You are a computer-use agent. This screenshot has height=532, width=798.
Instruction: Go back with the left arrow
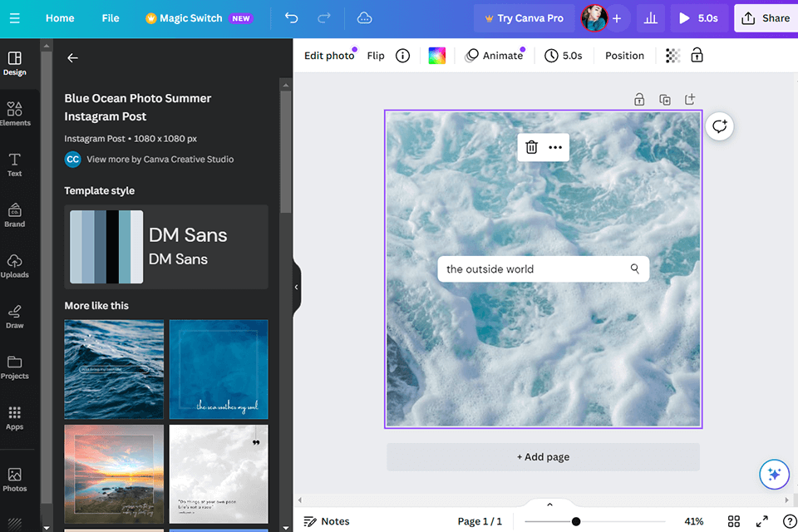[73, 58]
